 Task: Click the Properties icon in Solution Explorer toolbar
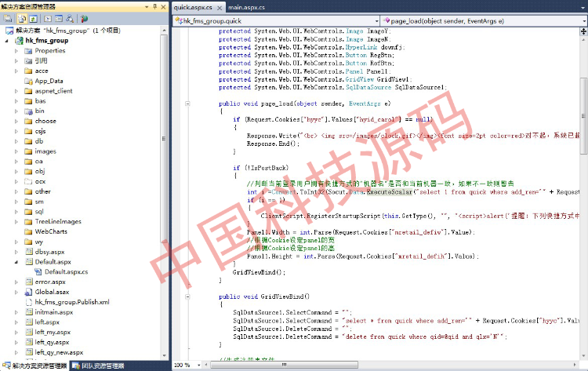8,18
